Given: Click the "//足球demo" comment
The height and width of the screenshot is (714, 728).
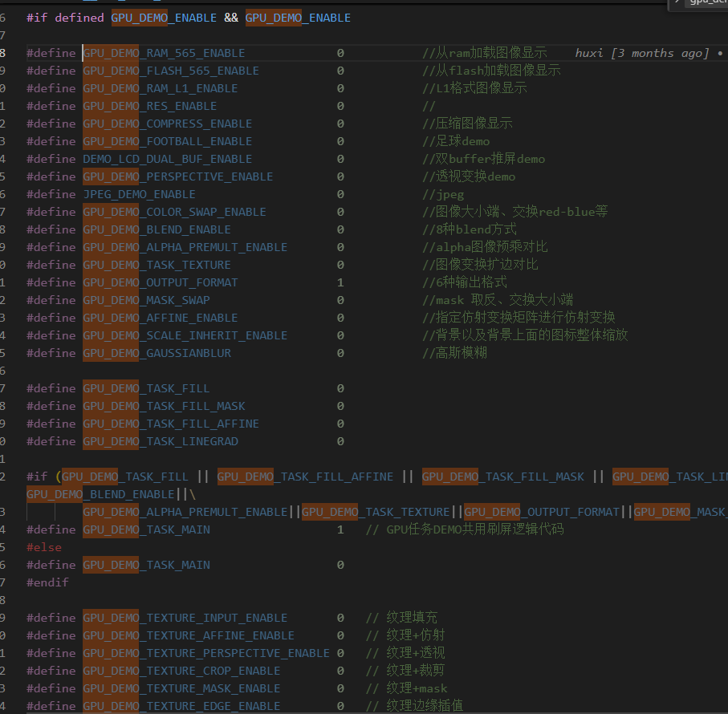Looking at the screenshot, I should (x=456, y=141).
